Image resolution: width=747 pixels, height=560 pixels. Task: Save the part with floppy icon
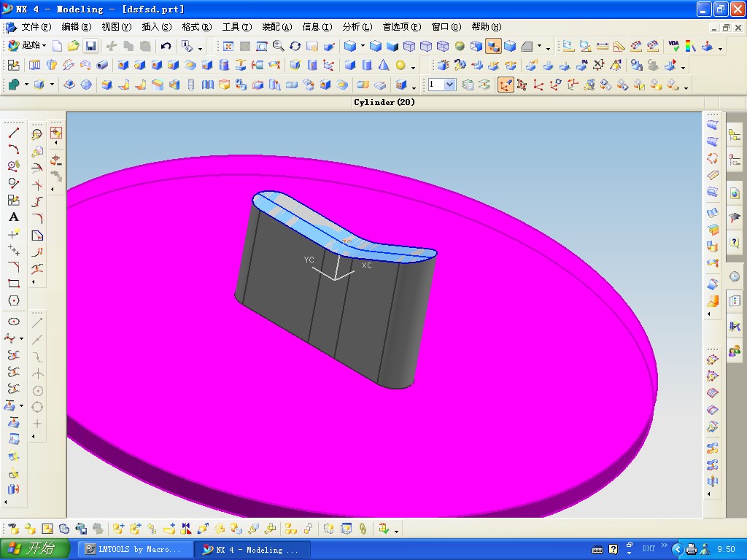tap(90, 46)
